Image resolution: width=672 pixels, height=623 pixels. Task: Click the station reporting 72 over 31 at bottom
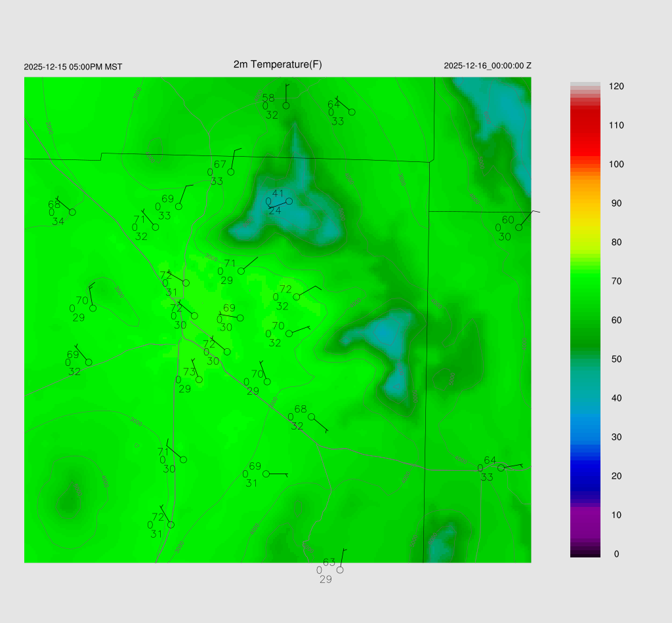pos(171,525)
